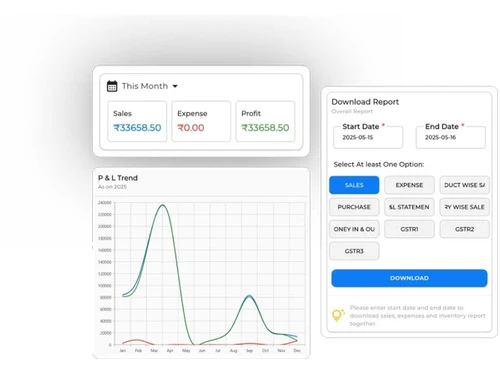Open the Expense summary card

[201, 121]
